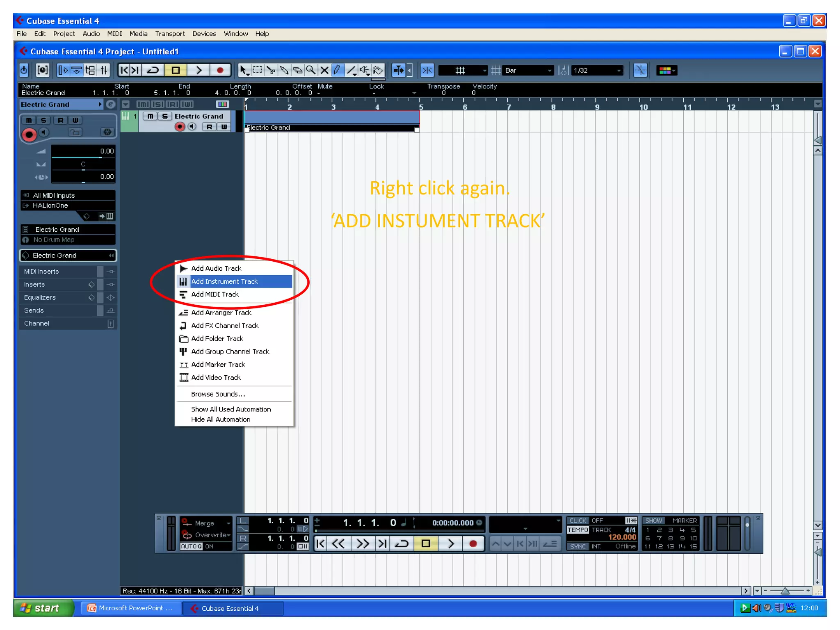The width and height of the screenshot is (840, 630).
Task: Select the Mute X tool
Action: (324, 71)
